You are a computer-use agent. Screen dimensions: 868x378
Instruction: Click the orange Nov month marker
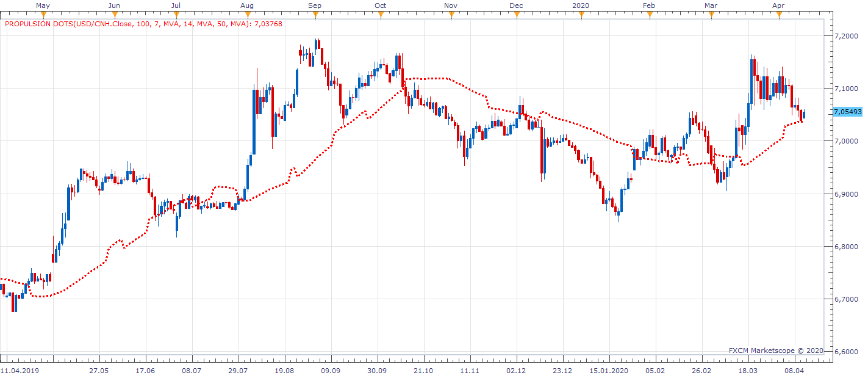pyautogui.click(x=451, y=15)
